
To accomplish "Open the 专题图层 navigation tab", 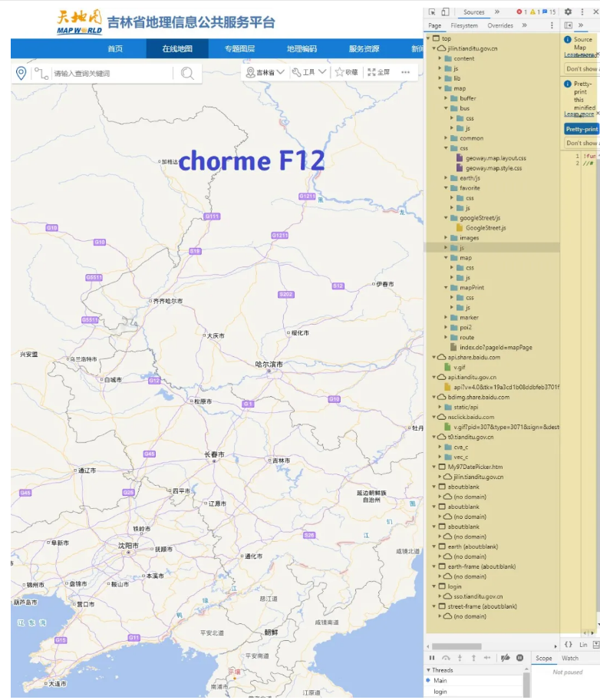I will click(x=239, y=49).
